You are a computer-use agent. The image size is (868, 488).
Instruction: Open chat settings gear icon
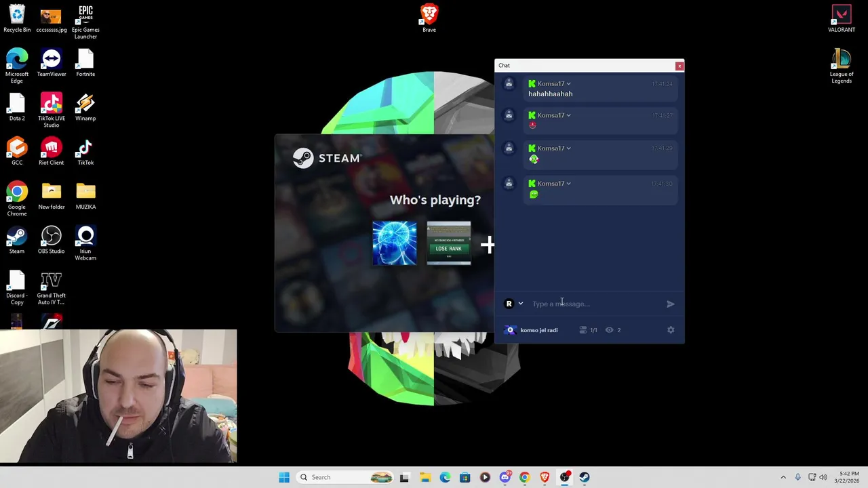pyautogui.click(x=671, y=330)
